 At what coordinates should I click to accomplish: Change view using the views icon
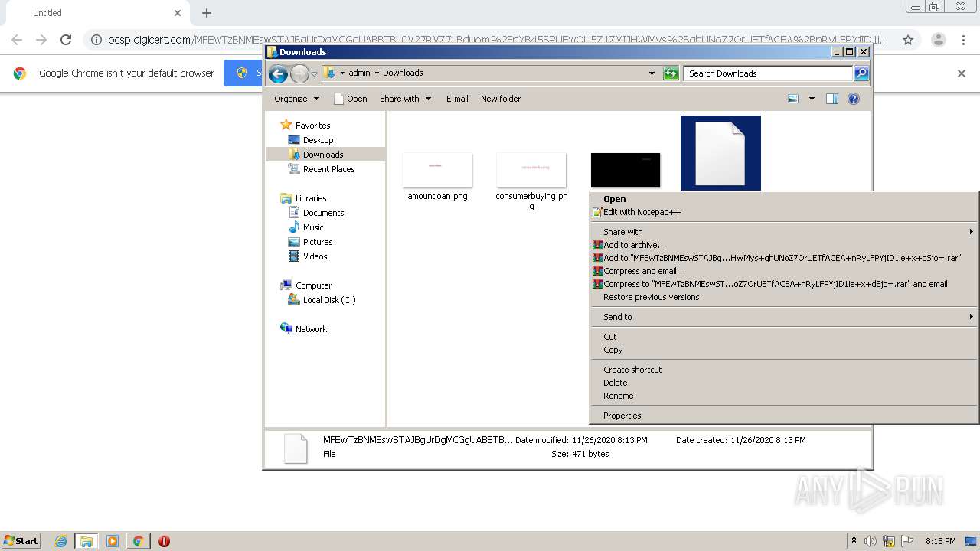click(x=793, y=99)
